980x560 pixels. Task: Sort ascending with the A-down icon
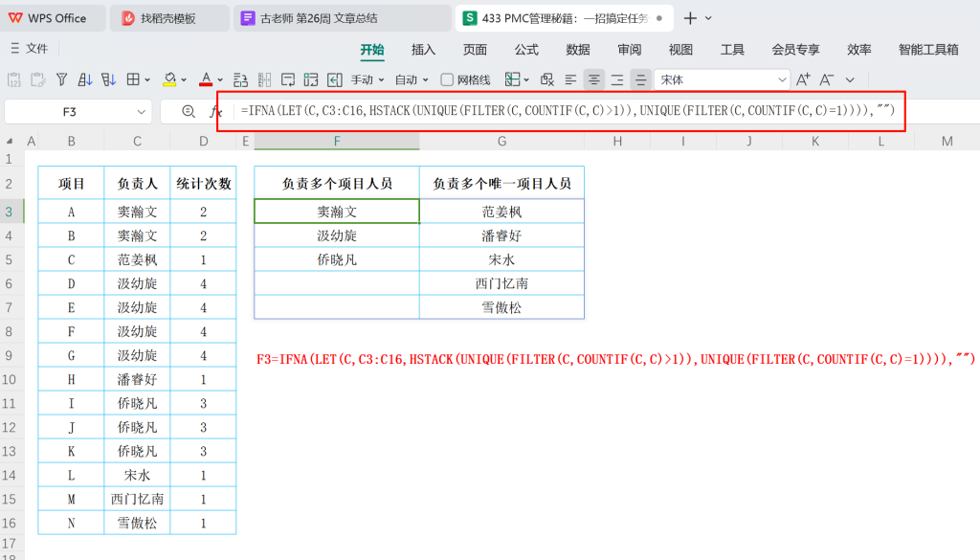pos(85,80)
